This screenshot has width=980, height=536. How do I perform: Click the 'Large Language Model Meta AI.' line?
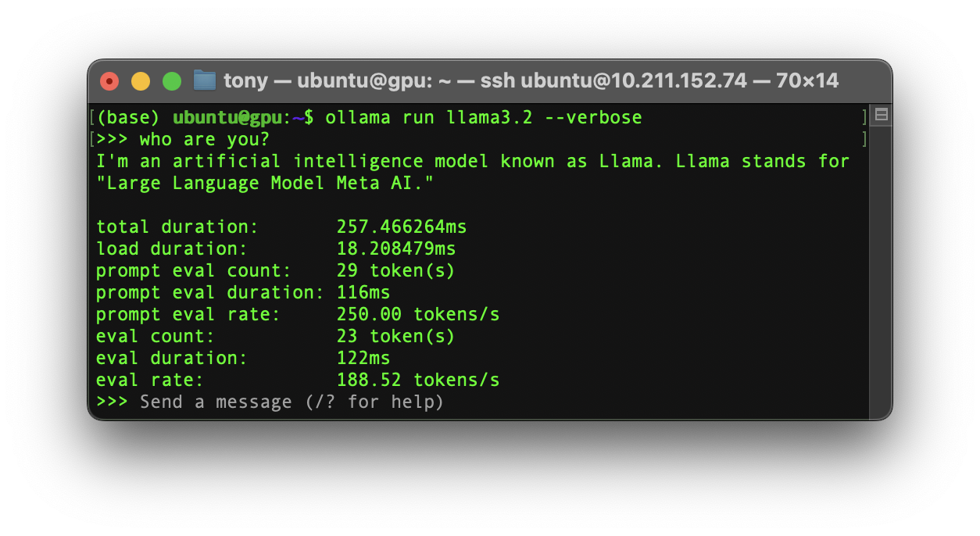[265, 184]
